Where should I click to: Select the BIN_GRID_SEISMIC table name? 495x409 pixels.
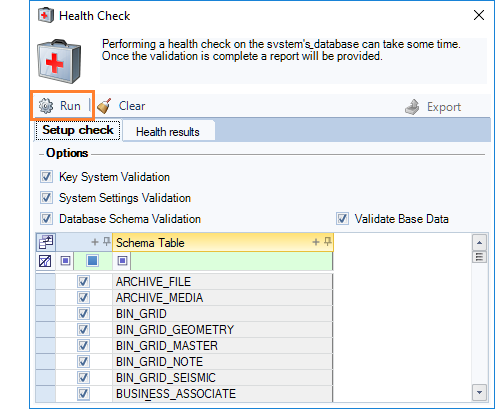pyautogui.click(x=166, y=378)
